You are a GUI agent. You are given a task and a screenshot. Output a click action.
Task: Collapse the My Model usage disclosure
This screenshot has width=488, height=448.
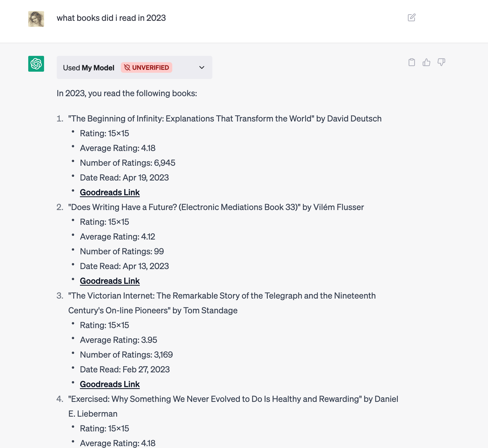[202, 67]
